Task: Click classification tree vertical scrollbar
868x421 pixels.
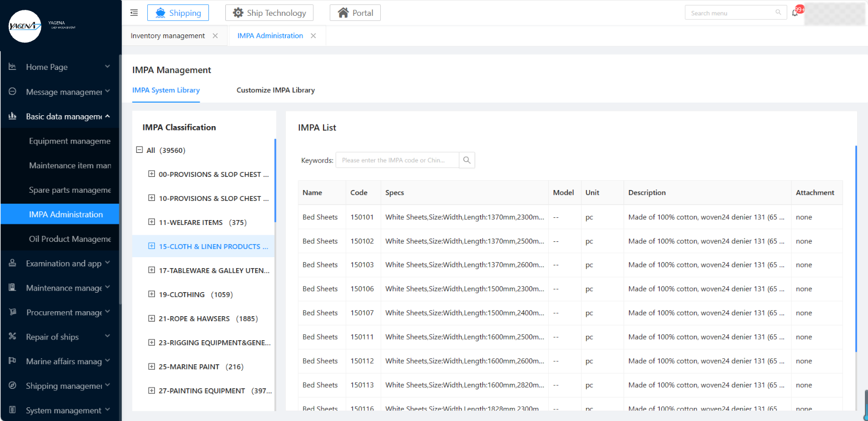Action: pyautogui.click(x=275, y=180)
